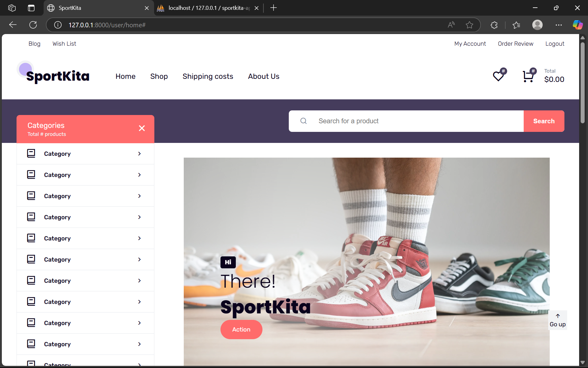Go to Shipping costs page
The image size is (588, 368).
tap(208, 76)
